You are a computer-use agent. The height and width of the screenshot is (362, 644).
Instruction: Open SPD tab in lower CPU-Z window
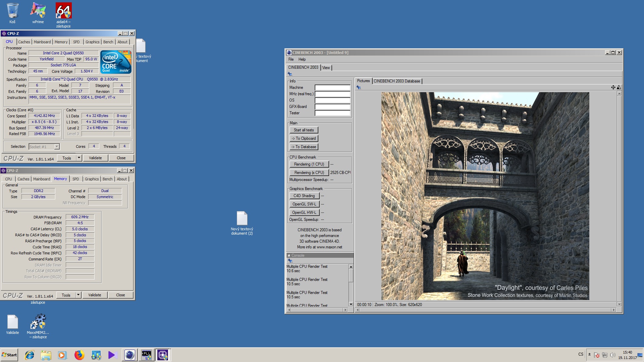click(76, 179)
